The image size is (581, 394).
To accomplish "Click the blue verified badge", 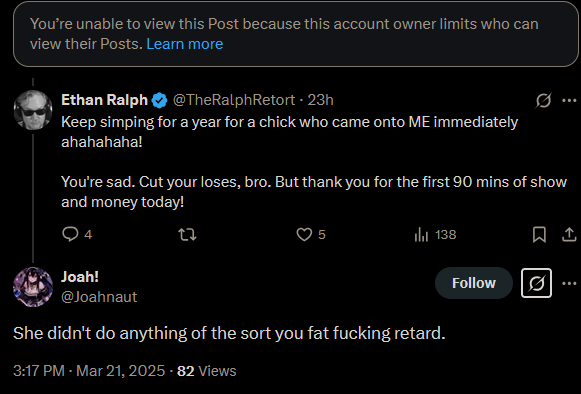I will tap(160, 100).
